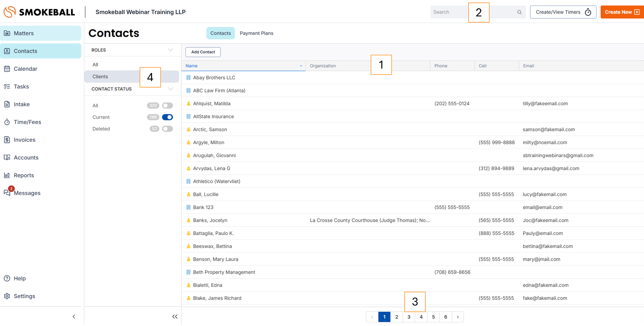The width and height of the screenshot is (644, 326).
Task: Click the search magnifier icon
Action: tap(519, 12)
